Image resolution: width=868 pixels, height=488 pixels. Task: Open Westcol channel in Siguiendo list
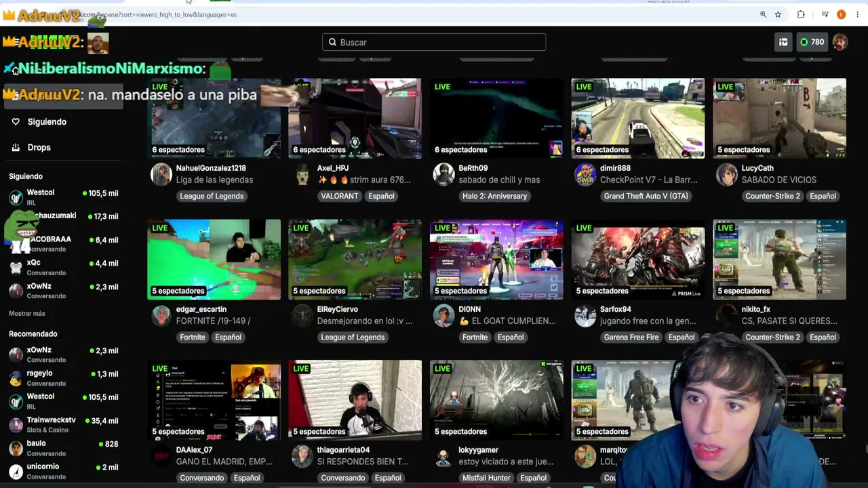[63, 197]
